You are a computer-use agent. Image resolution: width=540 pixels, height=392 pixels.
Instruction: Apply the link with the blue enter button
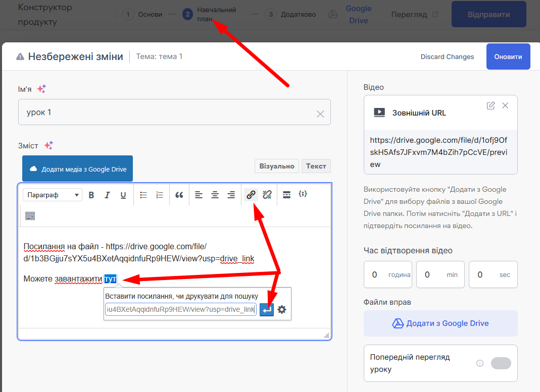pyautogui.click(x=267, y=309)
